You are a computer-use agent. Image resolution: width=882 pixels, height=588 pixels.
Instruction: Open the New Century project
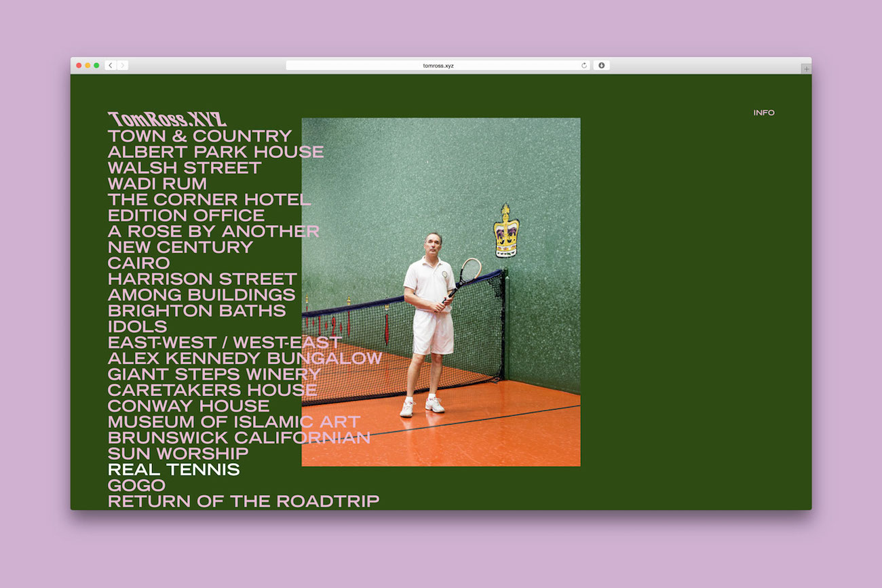click(180, 248)
